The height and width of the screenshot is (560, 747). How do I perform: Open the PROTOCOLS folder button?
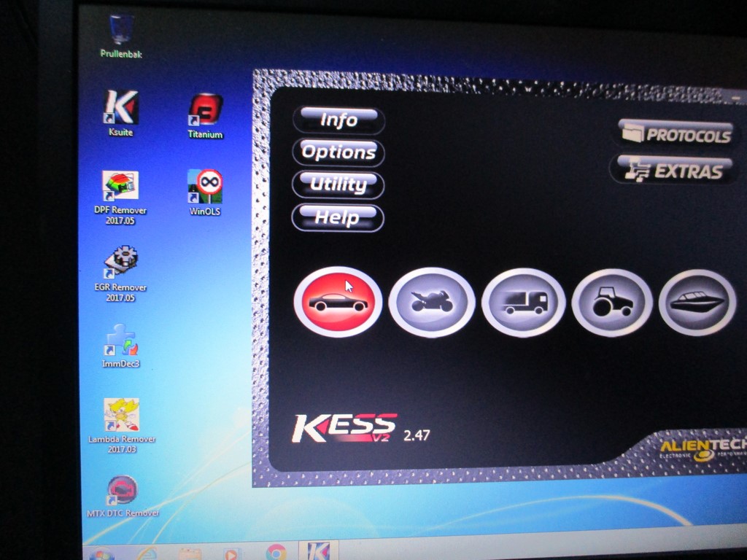(x=676, y=134)
